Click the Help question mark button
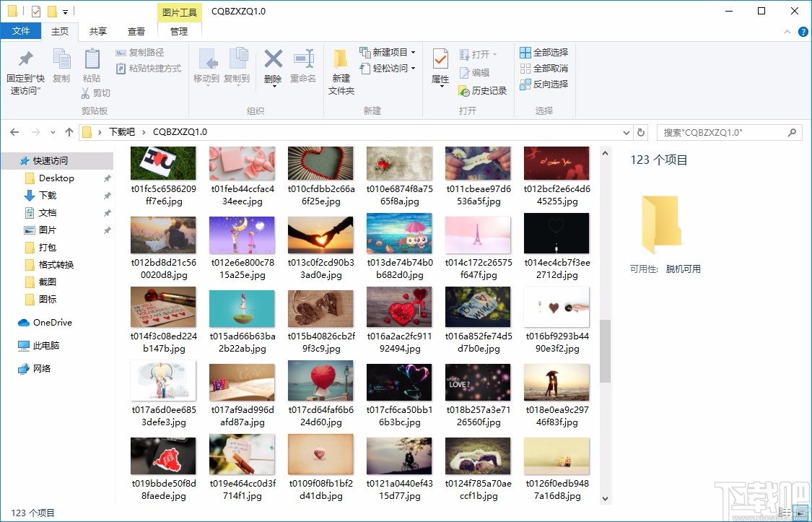This screenshot has height=522, width=812. tap(803, 31)
